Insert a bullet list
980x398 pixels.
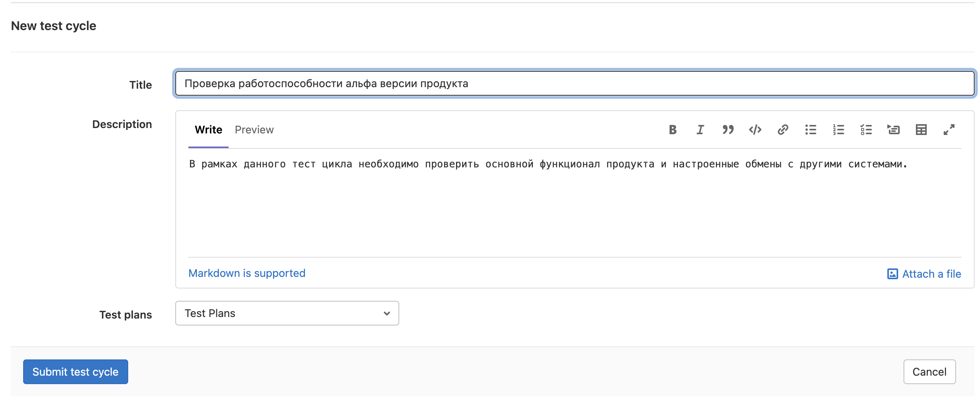(x=811, y=130)
